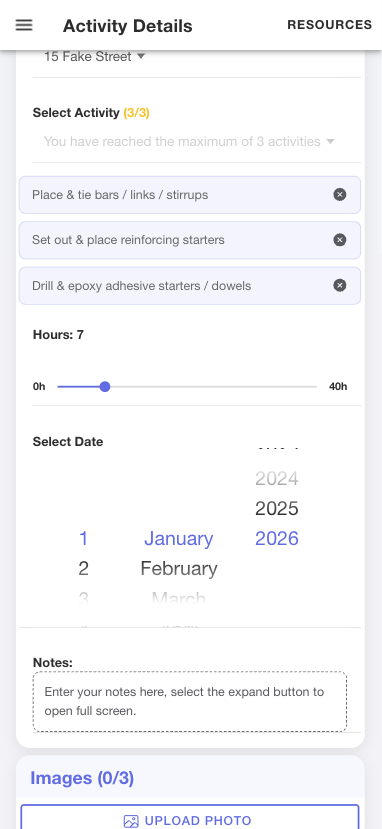Remove Set out & place reinforcing starters
This screenshot has height=829, width=382.
pyautogui.click(x=340, y=240)
